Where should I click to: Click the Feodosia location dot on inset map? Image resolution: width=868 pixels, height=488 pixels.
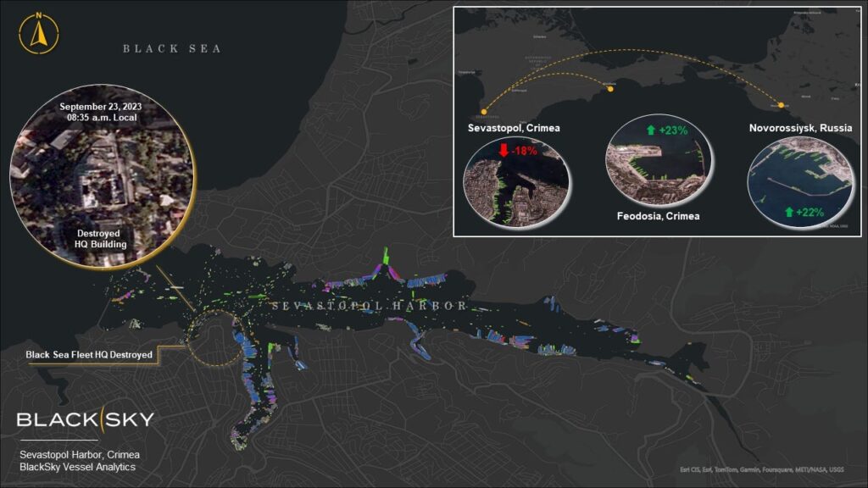(x=610, y=88)
